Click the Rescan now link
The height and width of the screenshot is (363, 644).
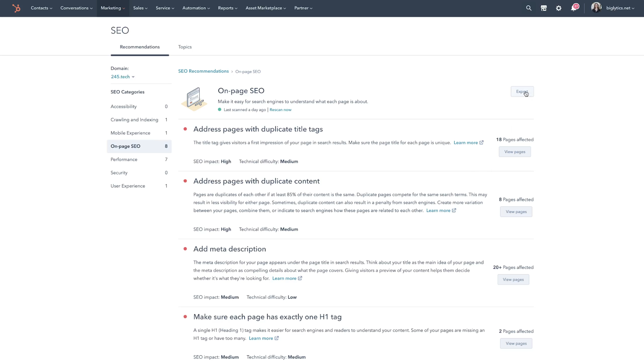(281, 110)
